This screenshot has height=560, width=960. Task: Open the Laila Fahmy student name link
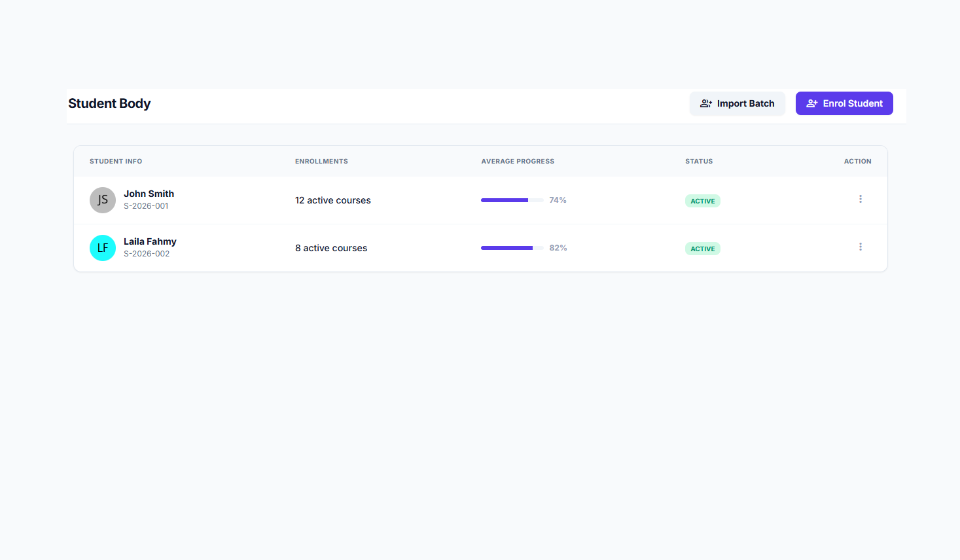click(x=150, y=241)
